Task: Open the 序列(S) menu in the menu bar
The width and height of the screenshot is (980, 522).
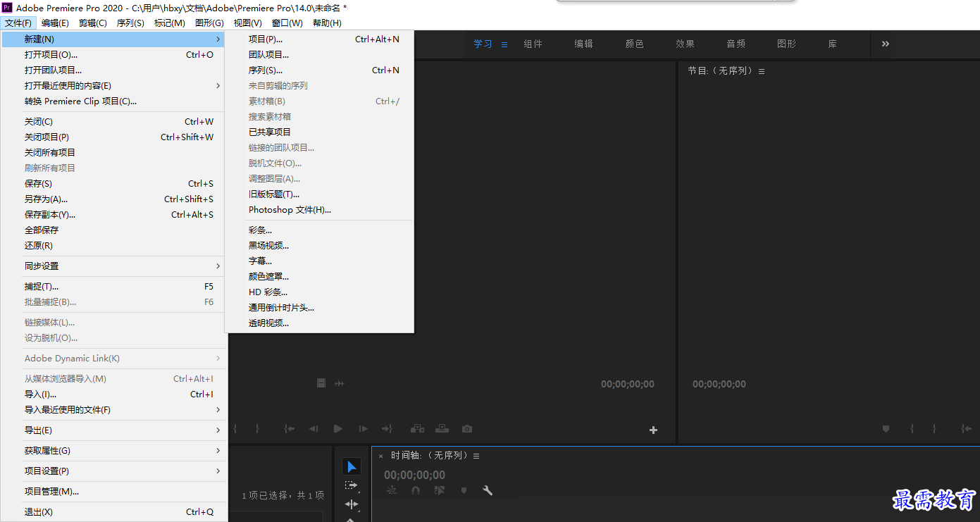Action: [x=130, y=23]
